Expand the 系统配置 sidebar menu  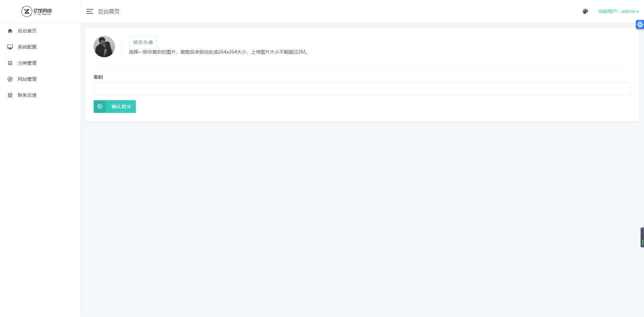coord(27,47)
